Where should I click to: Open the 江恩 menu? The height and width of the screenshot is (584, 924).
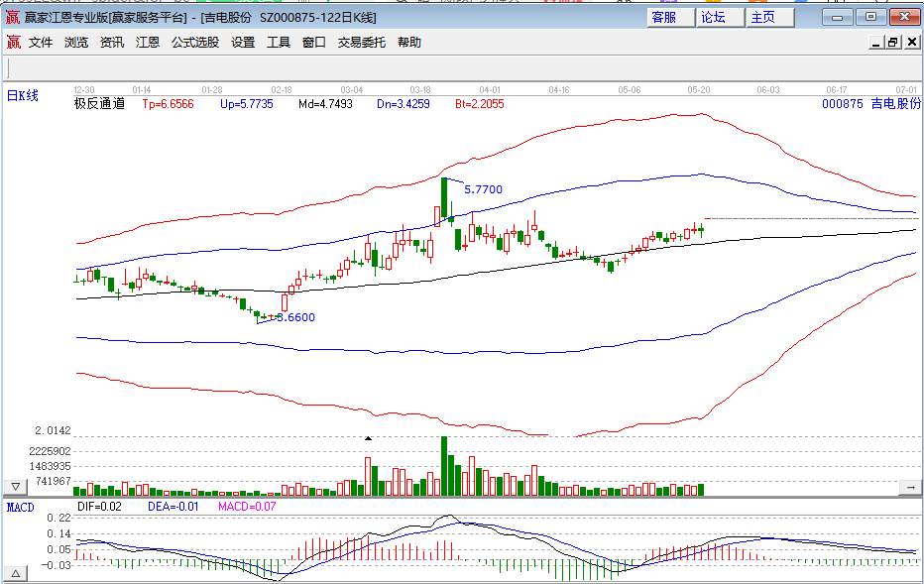[148, 42]
